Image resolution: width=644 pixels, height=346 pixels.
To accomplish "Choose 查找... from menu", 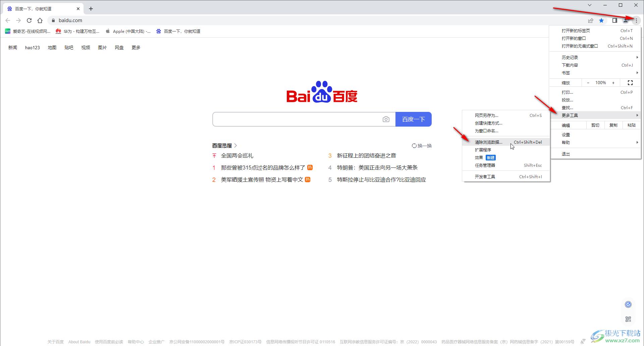I will click(595, 108).
